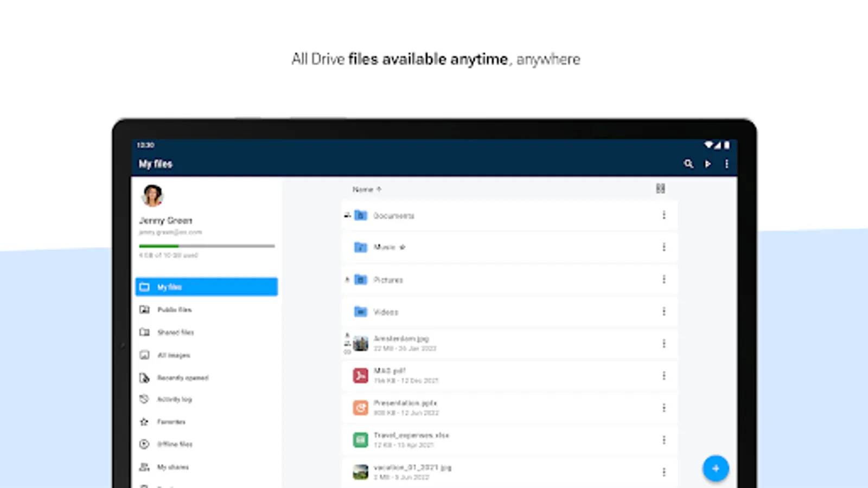Click the My files toolbar title
The width and height of the screenshot is (868, 488).
click(156, 164)
